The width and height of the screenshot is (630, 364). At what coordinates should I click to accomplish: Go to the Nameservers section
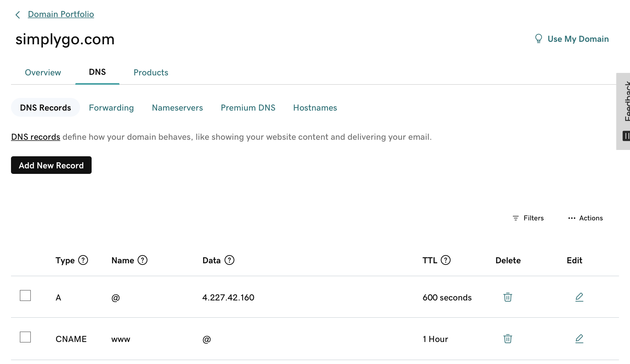point(177,108)
